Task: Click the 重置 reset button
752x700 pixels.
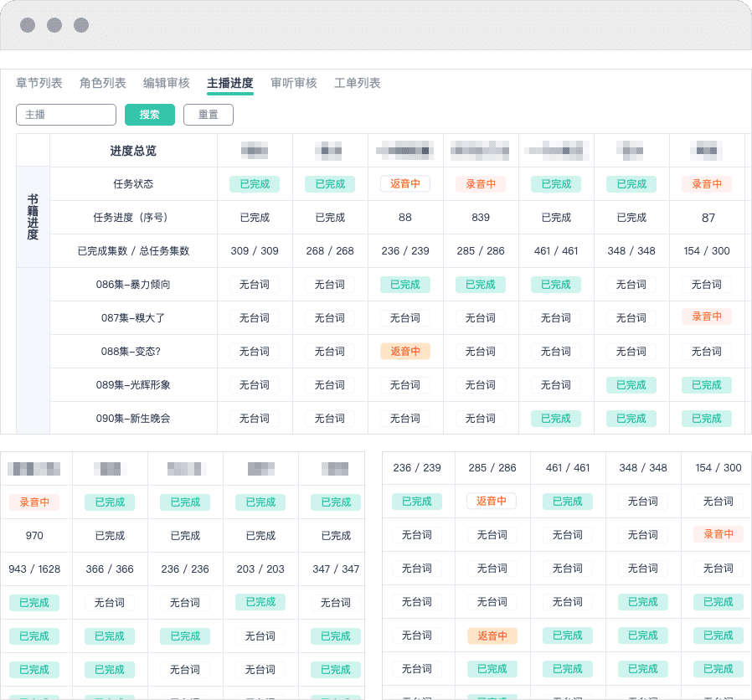Action: click(208, 115)
